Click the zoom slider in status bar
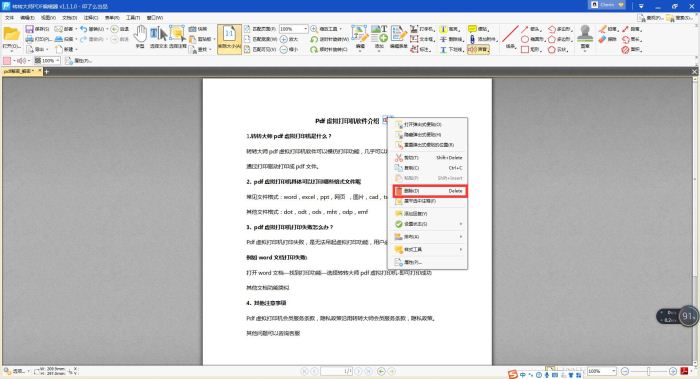 click(x=649, y=371)
